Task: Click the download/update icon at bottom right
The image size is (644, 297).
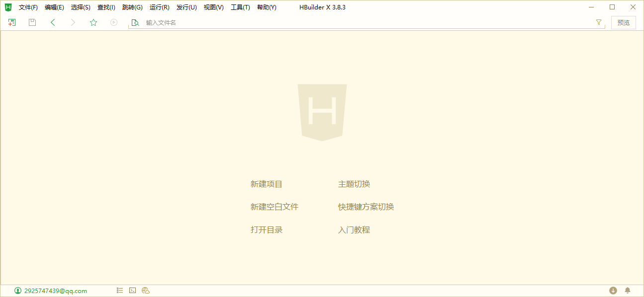Action: coord(614,290)
